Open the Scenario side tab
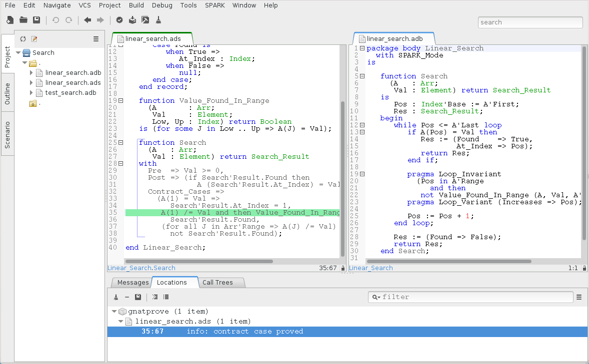This screenshot has height=364, width=589. [x=7, y=134]
